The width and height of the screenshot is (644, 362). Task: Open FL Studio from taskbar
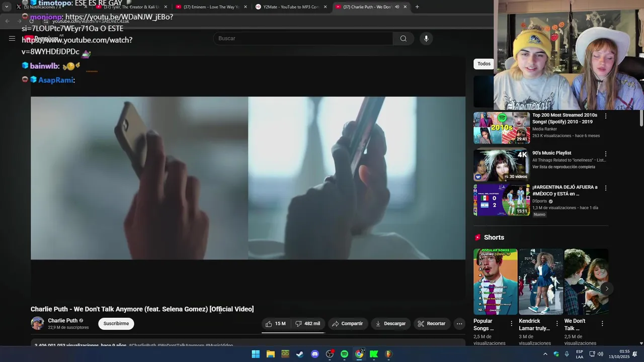[x=388, y=354]
